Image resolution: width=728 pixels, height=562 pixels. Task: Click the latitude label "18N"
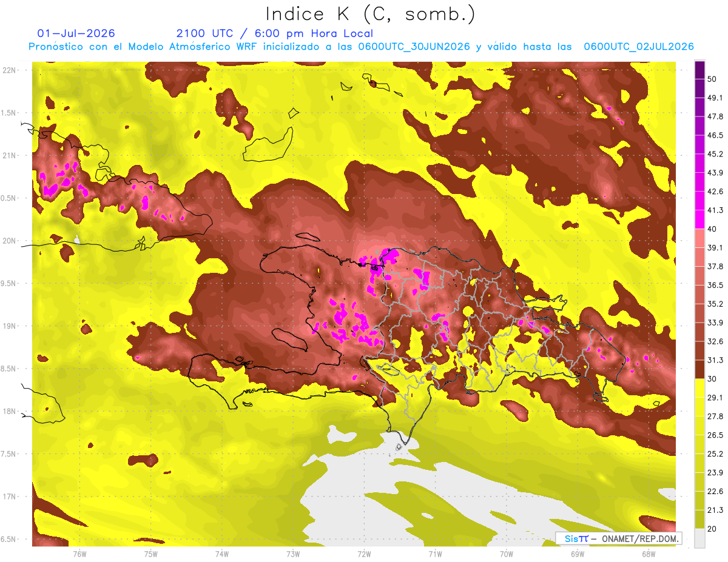click(x=9, y=412)
